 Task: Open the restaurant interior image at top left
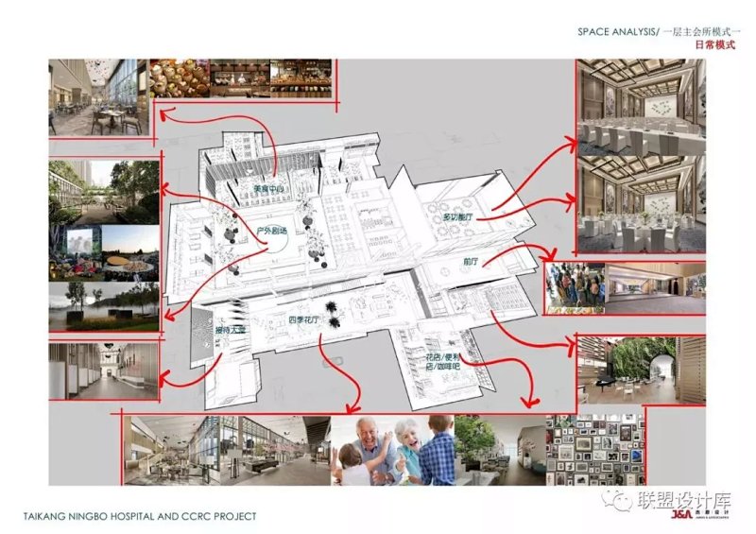(95, 97)
